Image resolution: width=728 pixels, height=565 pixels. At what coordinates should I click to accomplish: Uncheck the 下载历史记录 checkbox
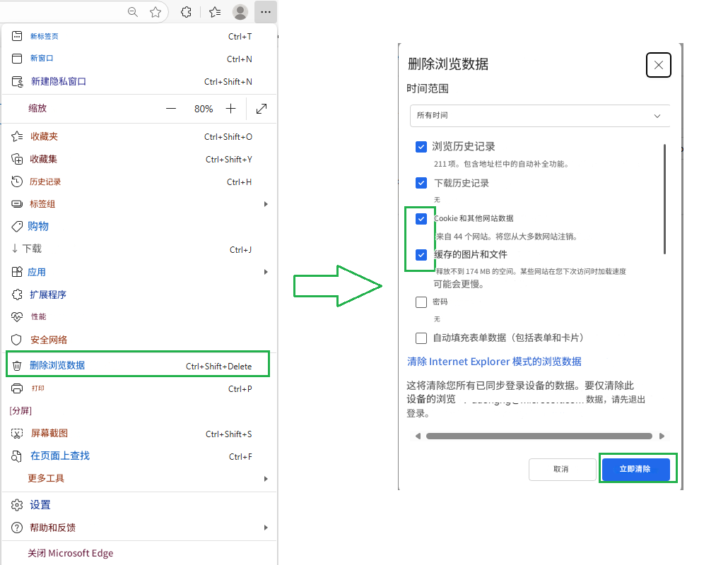click(421, 183)
